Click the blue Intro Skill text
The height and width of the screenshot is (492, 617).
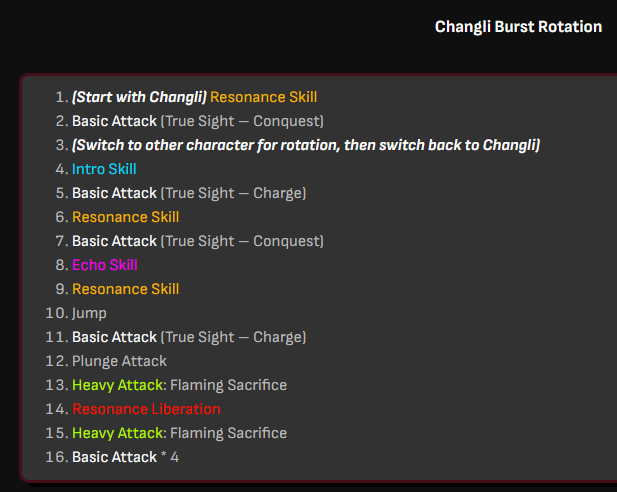(x=104, y=169)
